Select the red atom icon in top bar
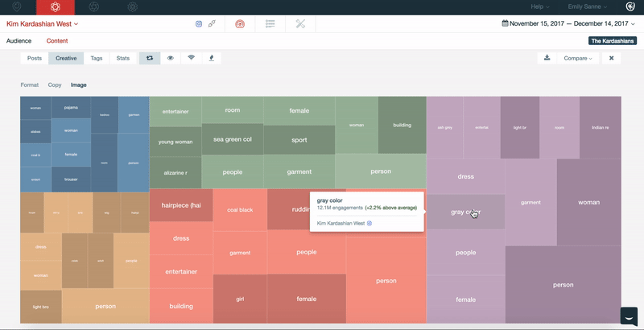This screenshot has width=644, height=330. click(55, 7)
